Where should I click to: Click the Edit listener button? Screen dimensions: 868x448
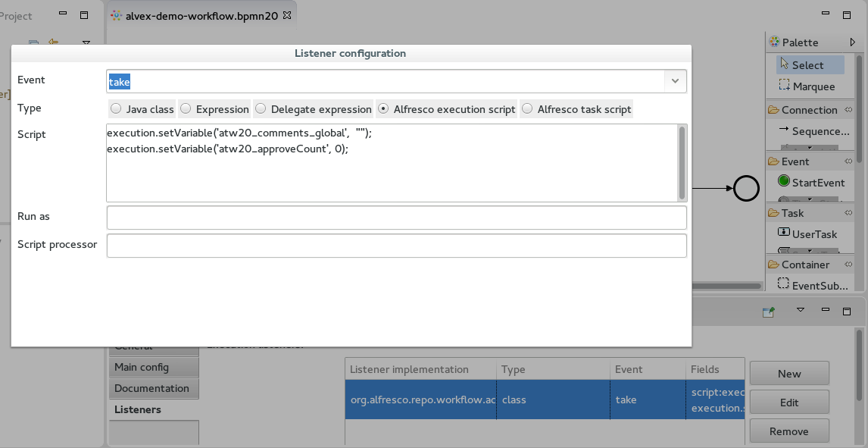pyautogui.click(x=788, y=403)
